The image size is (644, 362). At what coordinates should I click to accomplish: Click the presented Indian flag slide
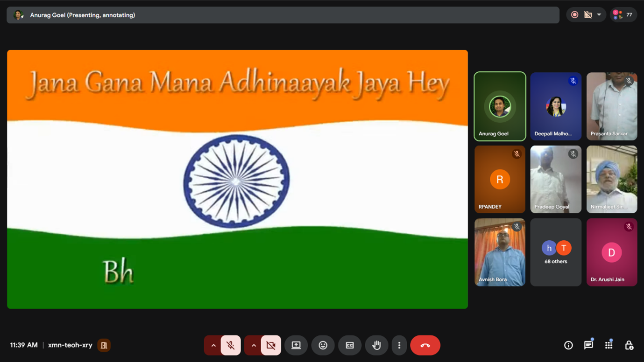pyautogui.click(x=237, y=179)
